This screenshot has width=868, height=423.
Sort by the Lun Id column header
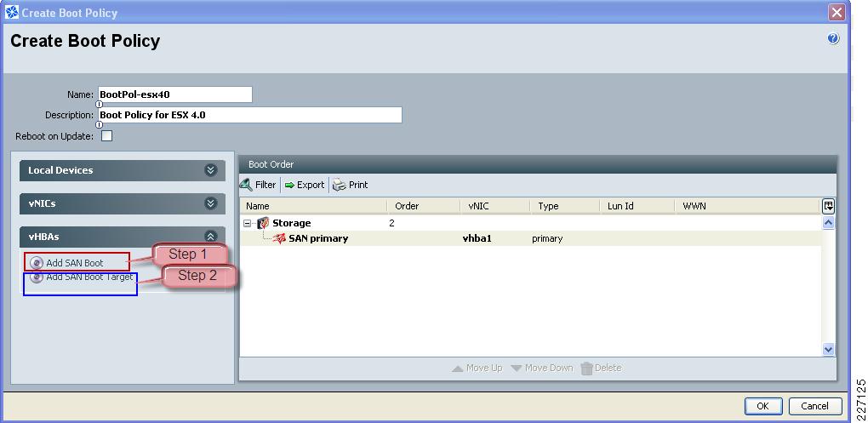pyautogui.click(x=637, y=206)
